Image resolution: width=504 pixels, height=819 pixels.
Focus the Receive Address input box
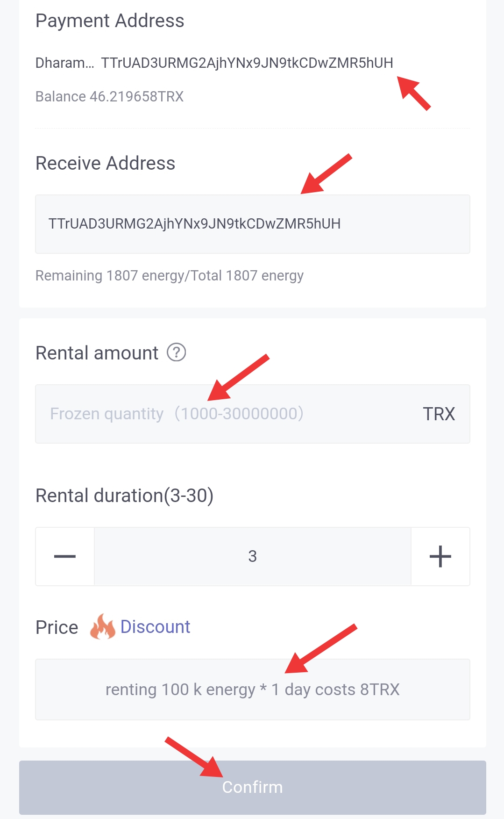[252, 224]
